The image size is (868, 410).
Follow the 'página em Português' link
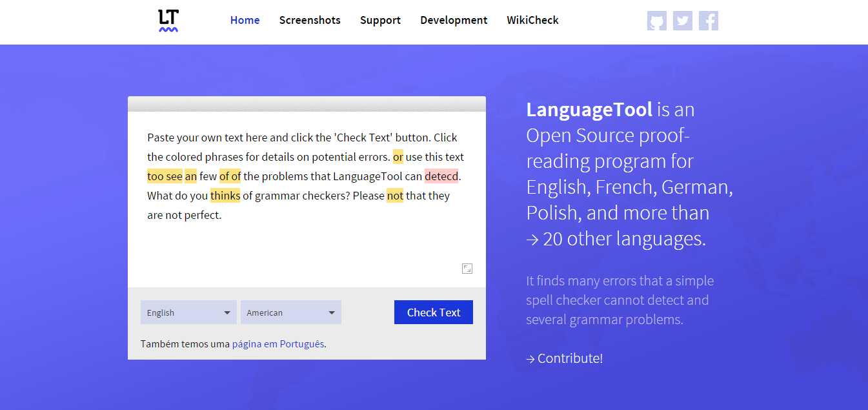pyautogui.click(x=278, y=344)
